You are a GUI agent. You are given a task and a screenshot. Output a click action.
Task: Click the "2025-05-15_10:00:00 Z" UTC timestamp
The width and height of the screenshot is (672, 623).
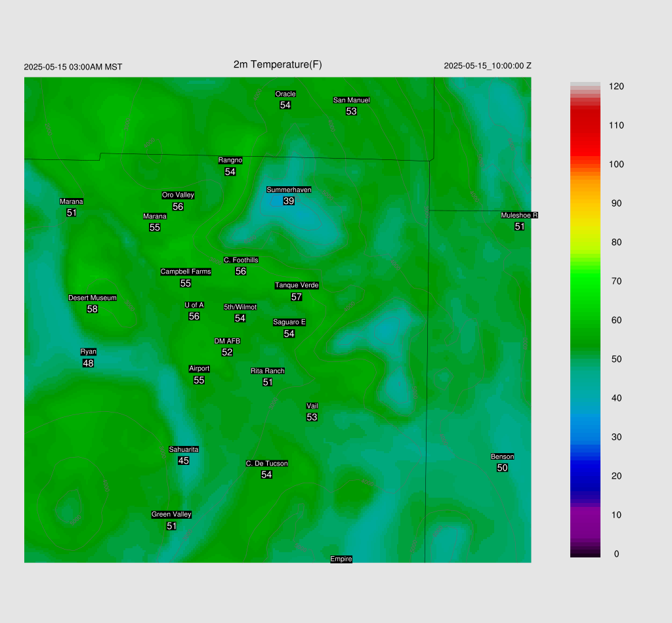point(488,66)
